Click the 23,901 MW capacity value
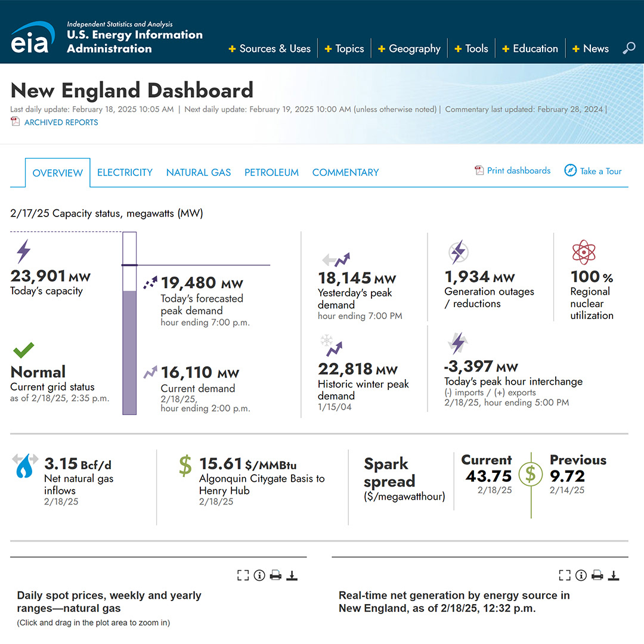The image size is (644, 644). (x=51, y=276)
